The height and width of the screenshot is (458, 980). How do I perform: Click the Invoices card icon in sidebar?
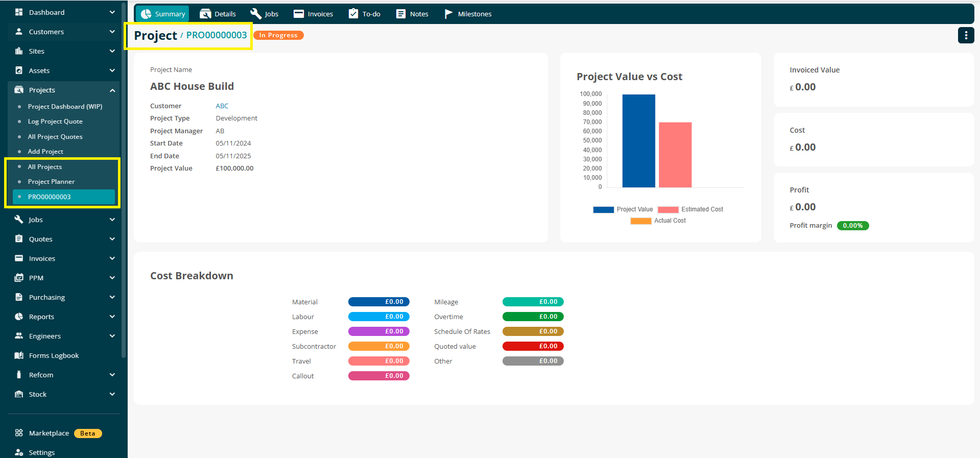[19, 258]
